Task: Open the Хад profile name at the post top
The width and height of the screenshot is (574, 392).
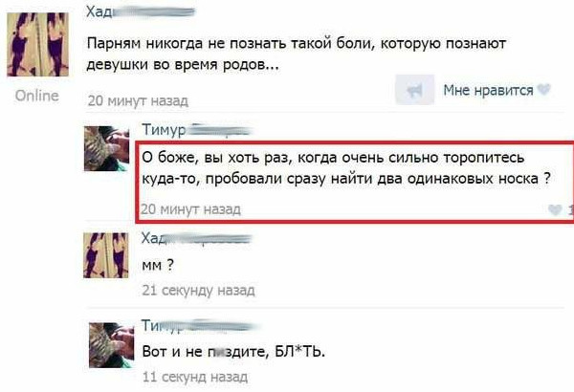Action: point(141,11)
